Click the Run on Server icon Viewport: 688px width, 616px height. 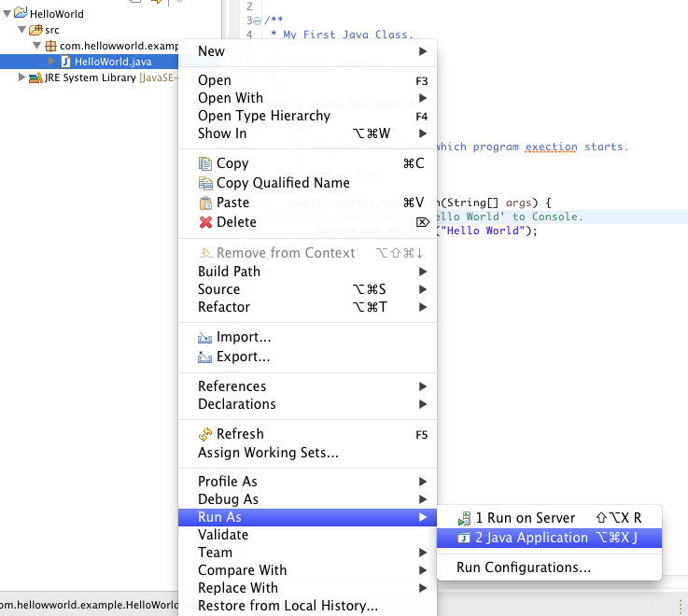(464, 519)
